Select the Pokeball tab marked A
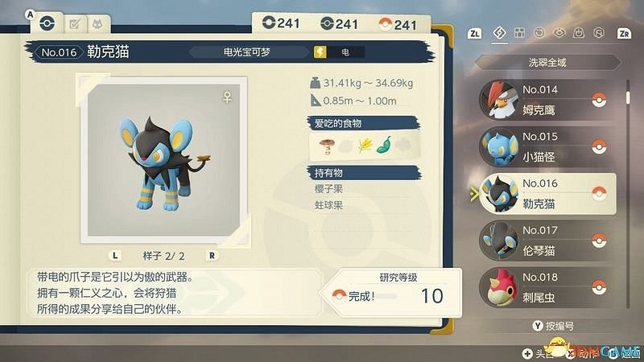Viewport: 644px width, 362px height. 47,23
